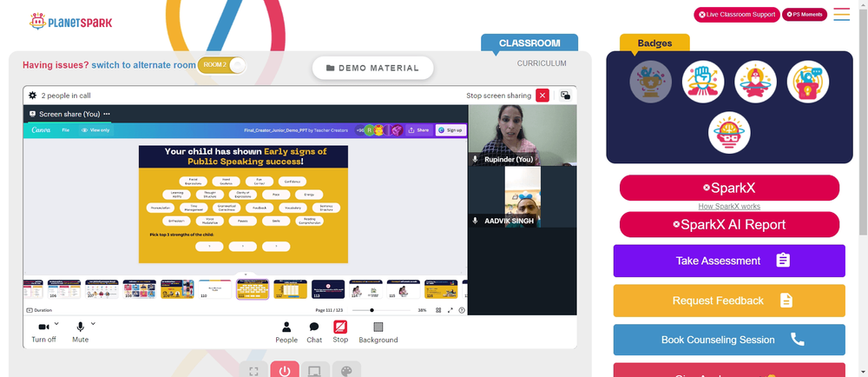The width and height of the screenshot is (868, 377).
Task: Click the grey trophy badge
Action: [x=650, y=82]
